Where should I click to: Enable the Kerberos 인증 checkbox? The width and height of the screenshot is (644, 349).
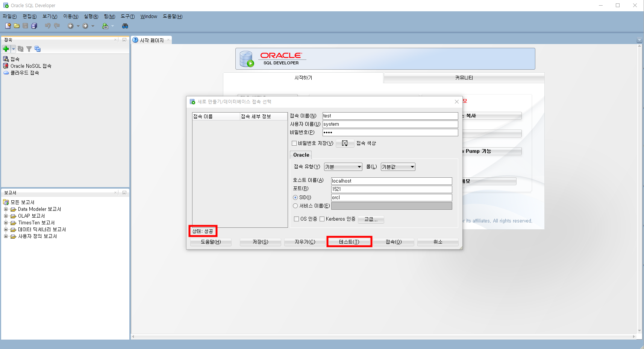[x=322, y=219]
